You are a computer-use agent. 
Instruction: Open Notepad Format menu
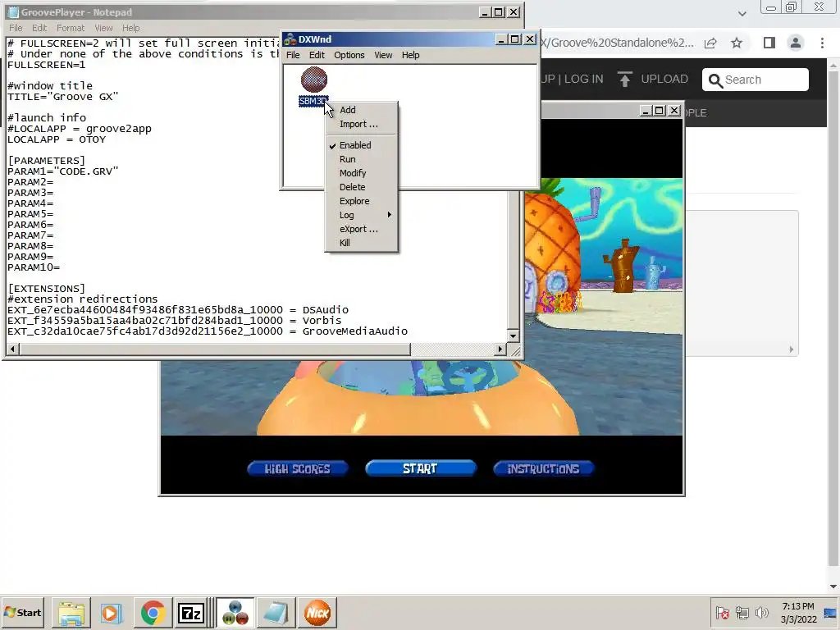pos(71,28)
